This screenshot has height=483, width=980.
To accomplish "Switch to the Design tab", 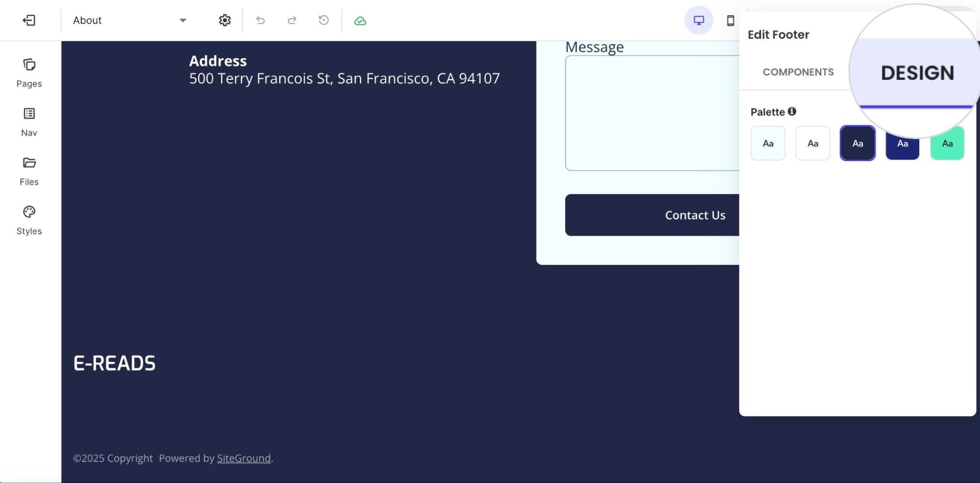I will (x=917, y=73).
